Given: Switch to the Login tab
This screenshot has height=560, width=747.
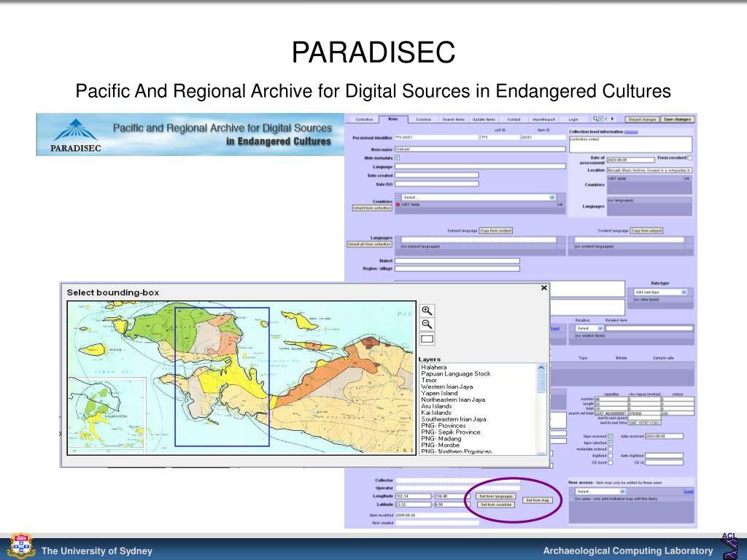Looking at the screenshot, I should [x=573, y=120].
